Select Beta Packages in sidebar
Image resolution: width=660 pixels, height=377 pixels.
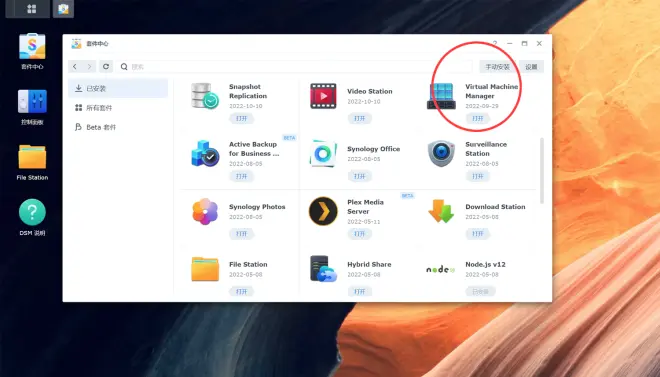click(118, 127)
